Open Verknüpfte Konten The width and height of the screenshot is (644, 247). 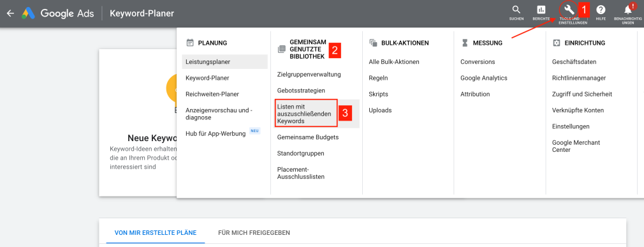click(x=578, y=110)
